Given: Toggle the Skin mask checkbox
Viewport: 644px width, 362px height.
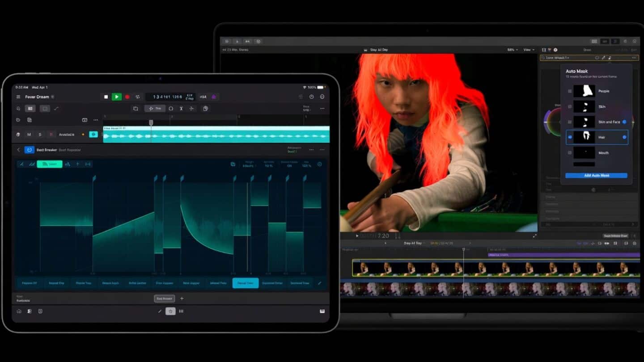Looking at the screenshot, I should pyautogui.click(x=569, y=106).
